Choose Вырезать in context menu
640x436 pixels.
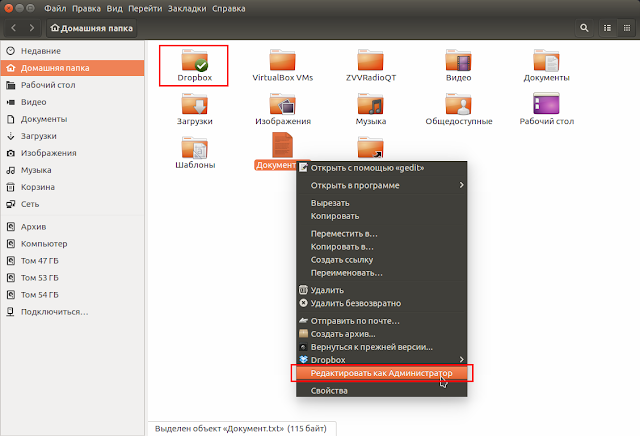(x=382, y=203)
